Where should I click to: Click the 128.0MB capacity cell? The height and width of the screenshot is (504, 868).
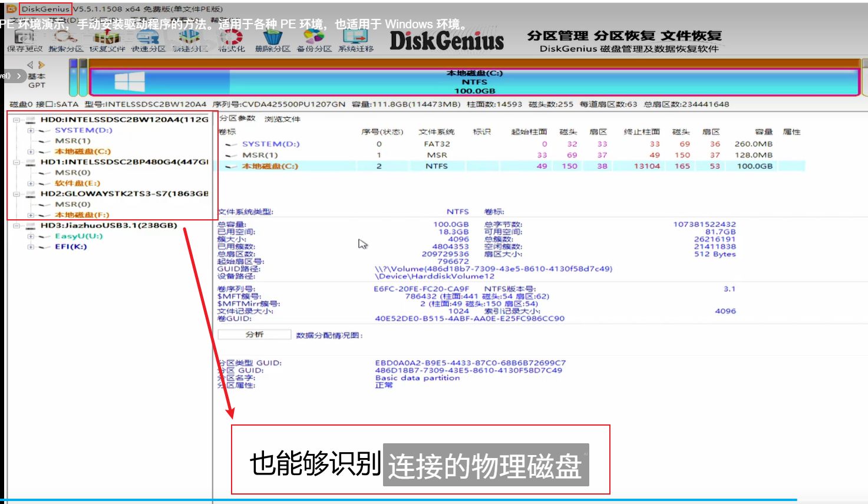click(x=753, y=155)
